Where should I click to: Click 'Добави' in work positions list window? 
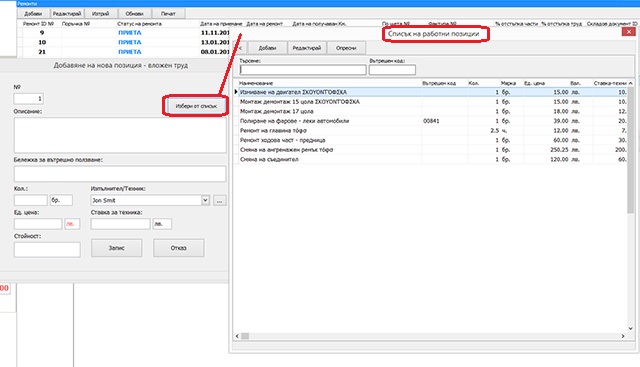click(x=267, y=48)
